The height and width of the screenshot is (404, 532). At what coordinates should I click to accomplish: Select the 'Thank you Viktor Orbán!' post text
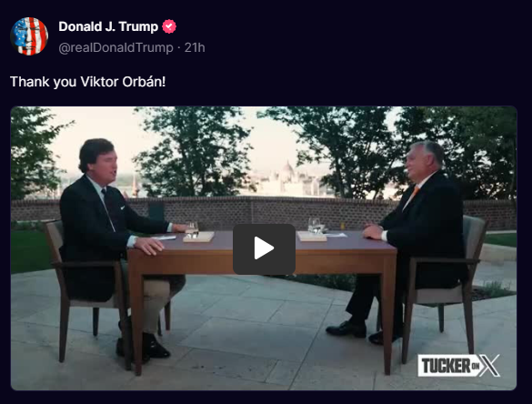click(88, 82)
